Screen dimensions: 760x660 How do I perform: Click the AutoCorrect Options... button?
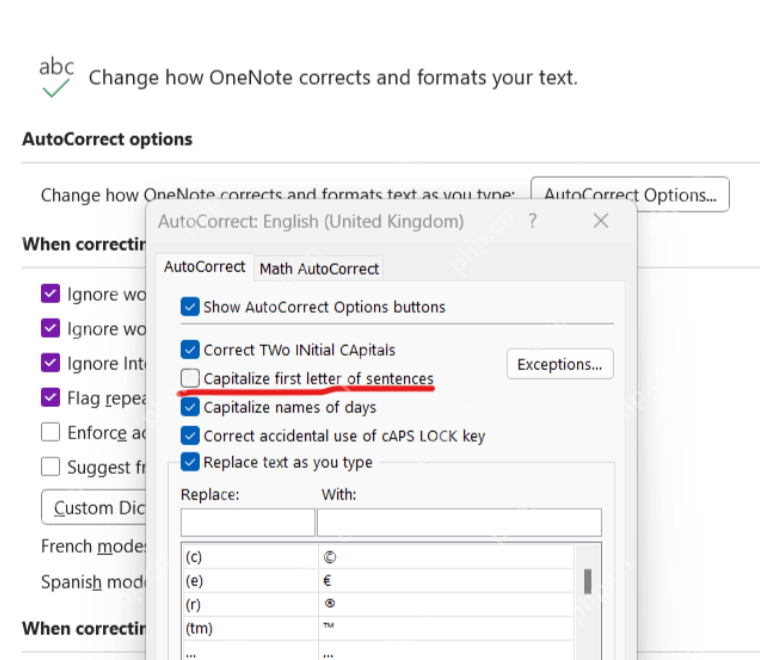(630, 195)
